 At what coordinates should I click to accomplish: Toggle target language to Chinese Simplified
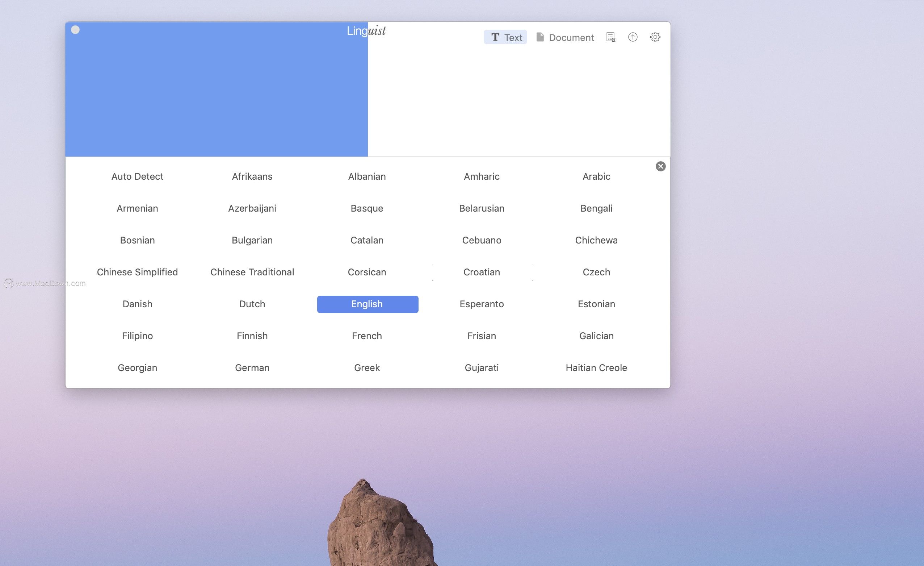tap(136, 271)
